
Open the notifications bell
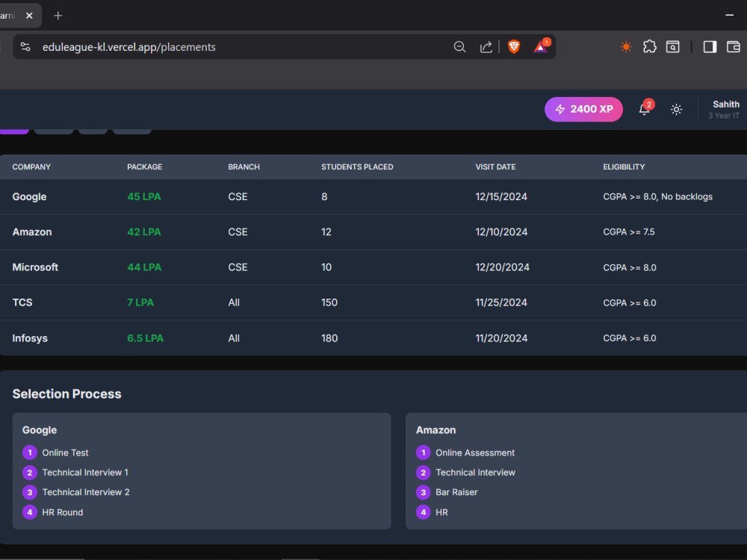(645, 109)
